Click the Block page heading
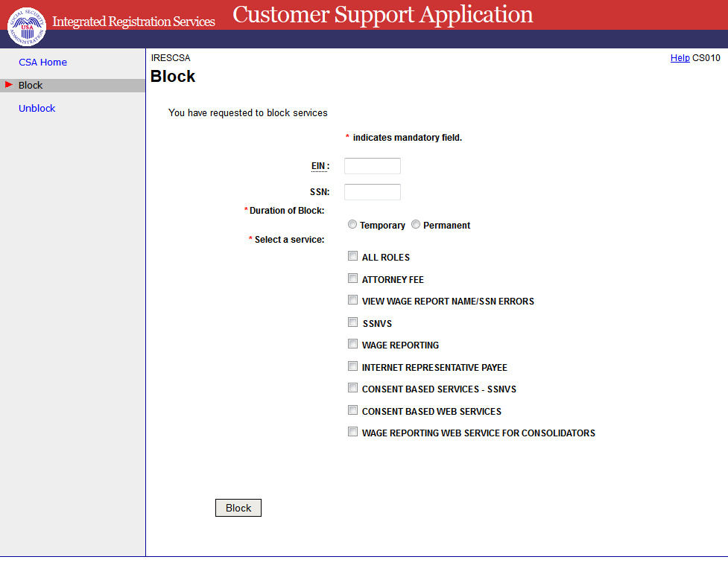728x583 pixels. click(173, 76)
